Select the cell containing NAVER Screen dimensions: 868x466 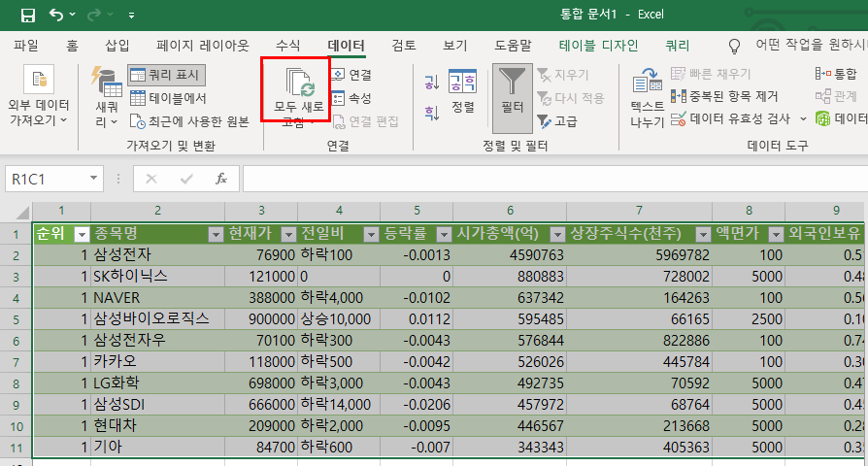click(x=157, y=298)
